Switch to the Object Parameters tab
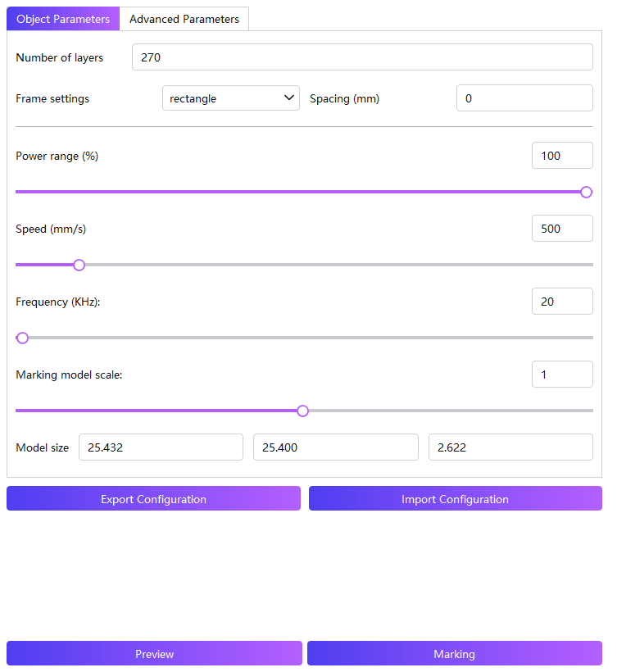 [x=63, y=19]
